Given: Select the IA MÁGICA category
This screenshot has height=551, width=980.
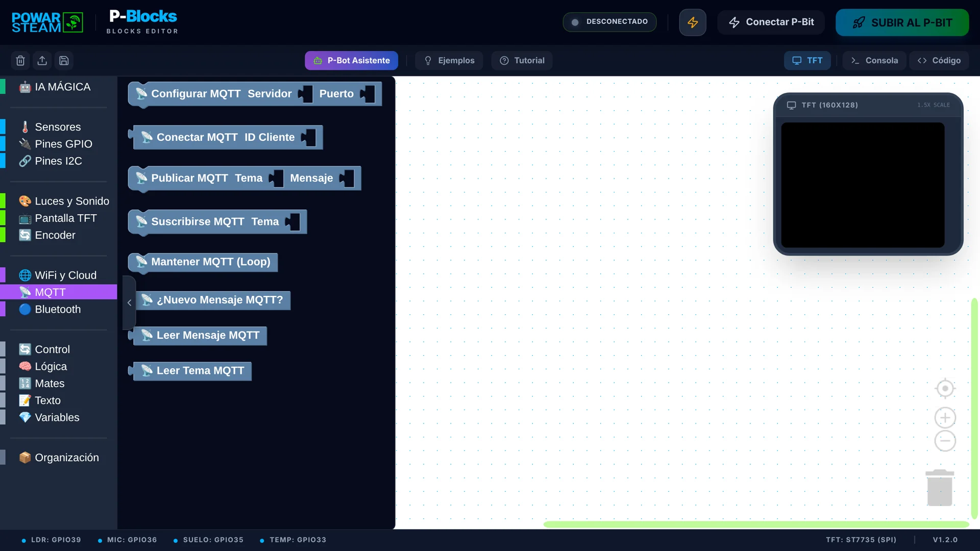Looking at the screenshot, I should click(59, 87).
